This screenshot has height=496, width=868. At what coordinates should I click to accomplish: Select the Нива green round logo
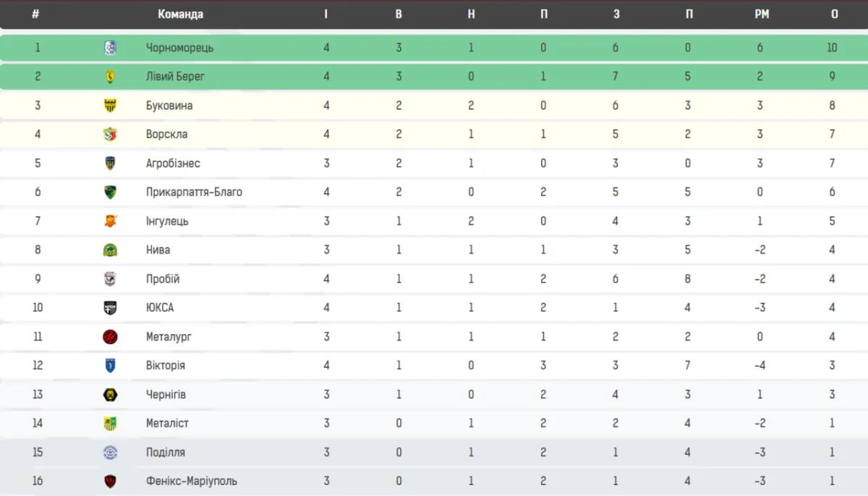pyautogui.click(x=110, y=250)
